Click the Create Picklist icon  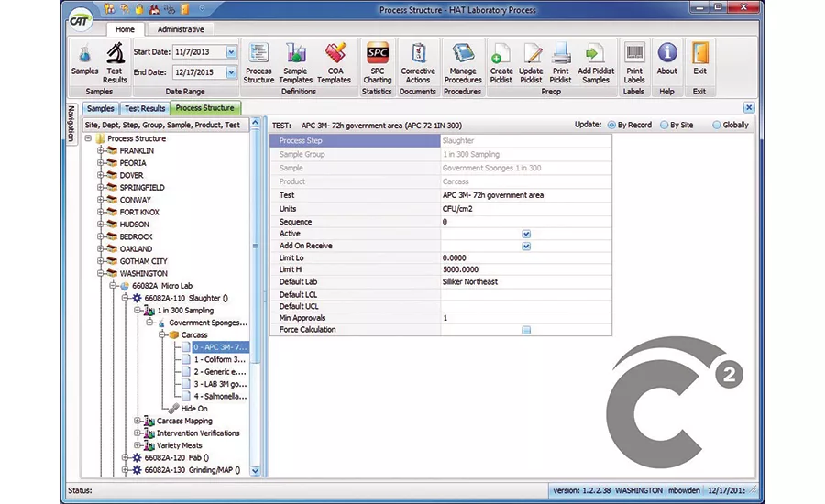(x=501, y=60)
